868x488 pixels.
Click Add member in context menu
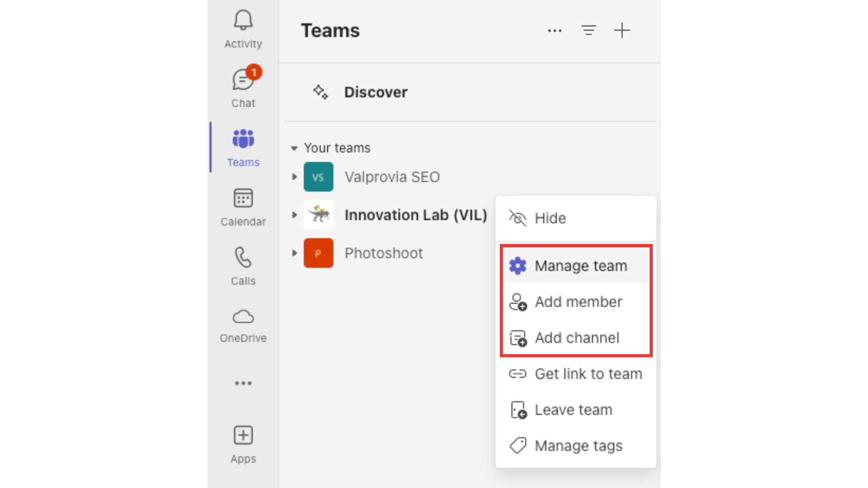(578, 301)
